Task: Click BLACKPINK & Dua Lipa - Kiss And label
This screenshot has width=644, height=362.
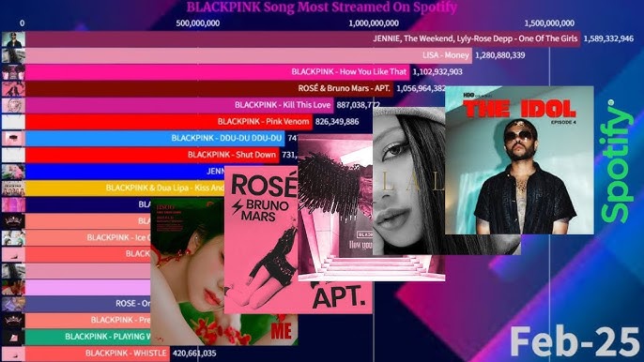Action: [164, 188]
